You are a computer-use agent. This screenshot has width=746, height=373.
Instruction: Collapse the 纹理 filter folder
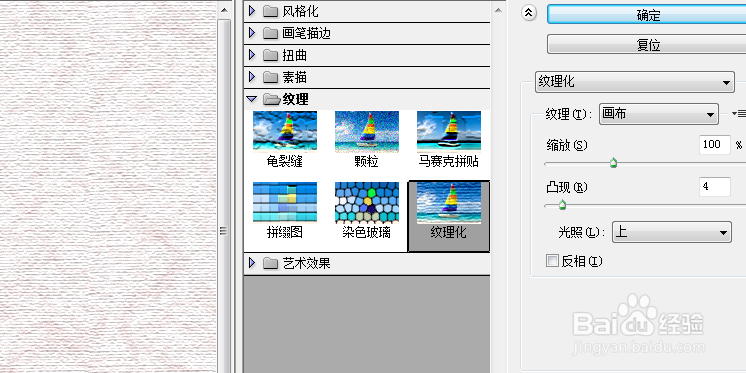pyautogui.click(x=252, y=99)
